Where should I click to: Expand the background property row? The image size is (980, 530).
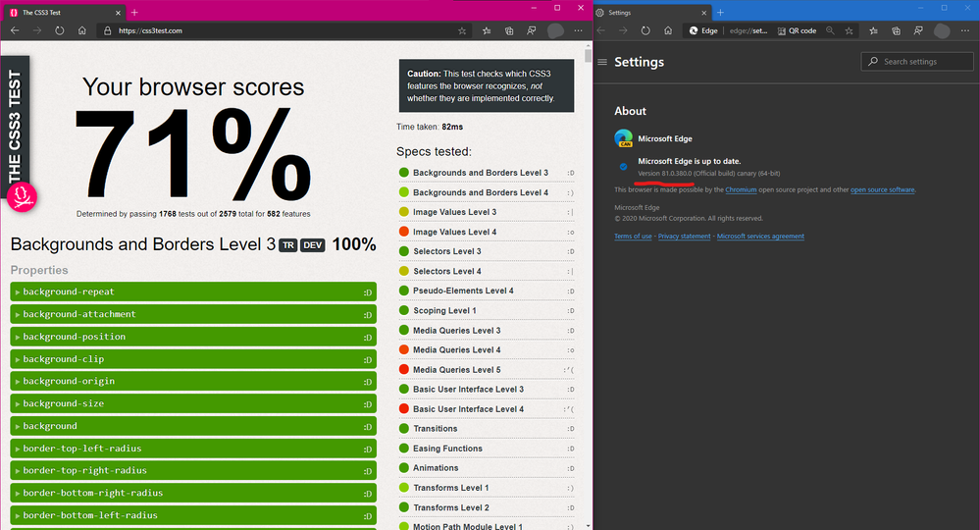click(193, 426)
